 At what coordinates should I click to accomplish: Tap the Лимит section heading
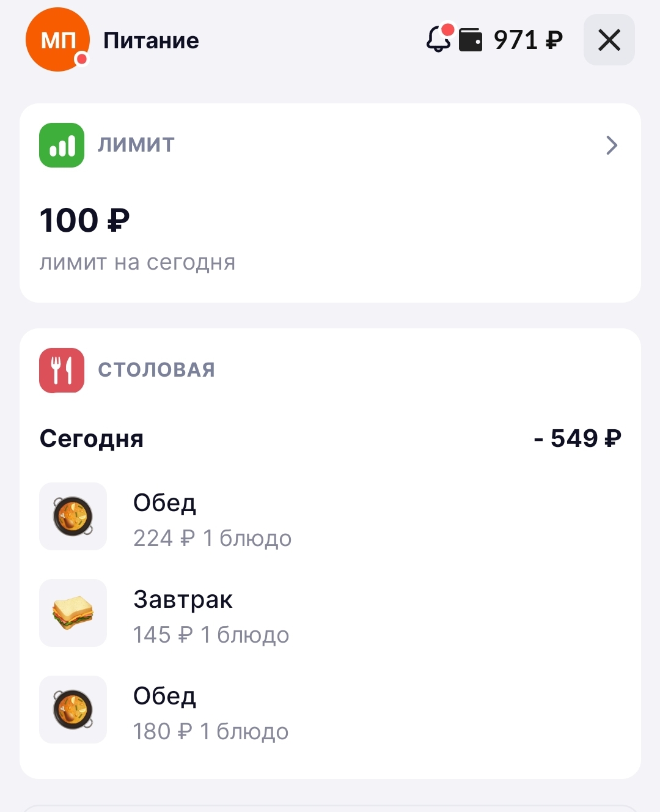tap(136, 145)
